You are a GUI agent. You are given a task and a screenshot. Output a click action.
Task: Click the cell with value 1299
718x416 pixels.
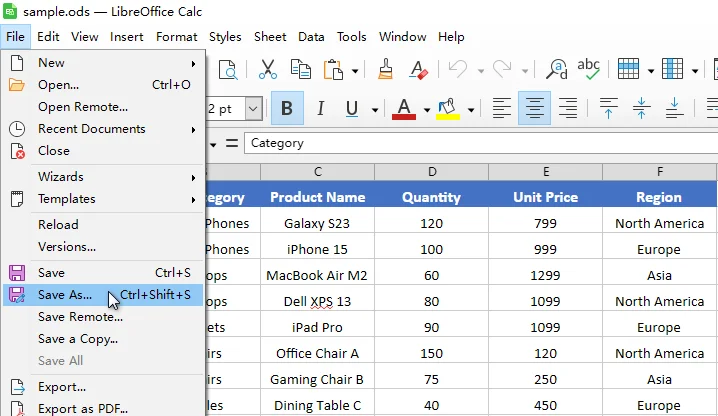pos(545,275)
